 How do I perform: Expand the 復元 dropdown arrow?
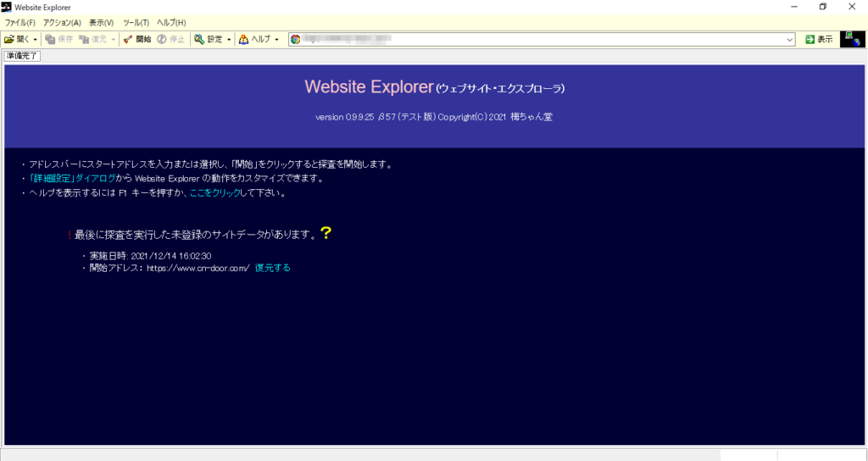coord(113,40)
